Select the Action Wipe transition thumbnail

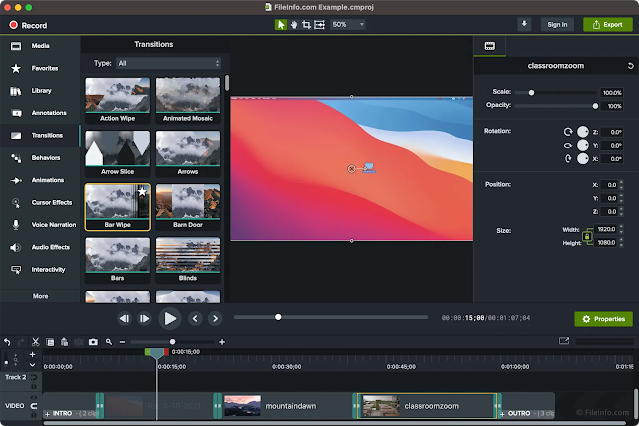pos(117,100)
